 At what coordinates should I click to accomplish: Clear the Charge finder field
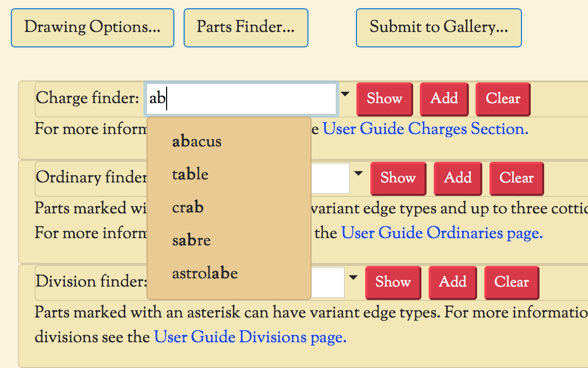coord(503,99)
